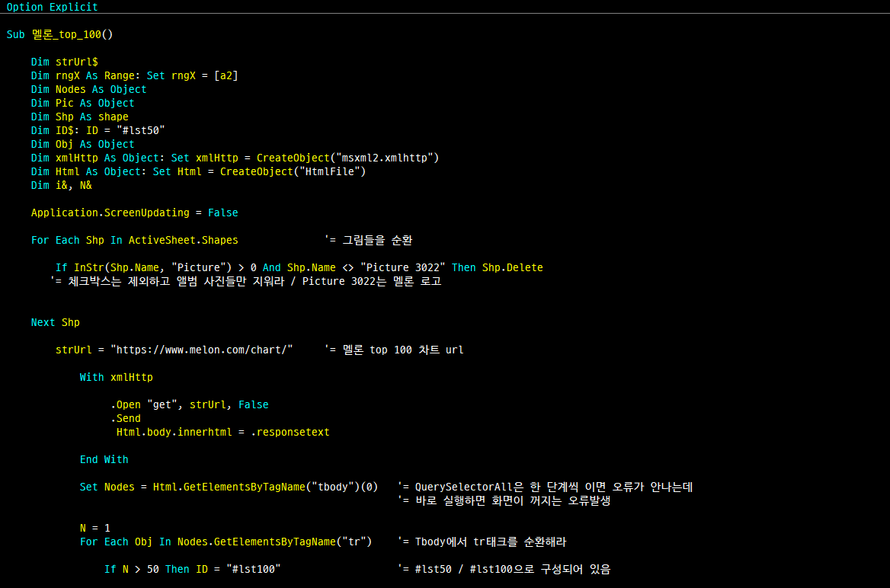Click the 'End With' line

(x=104, y=459)
